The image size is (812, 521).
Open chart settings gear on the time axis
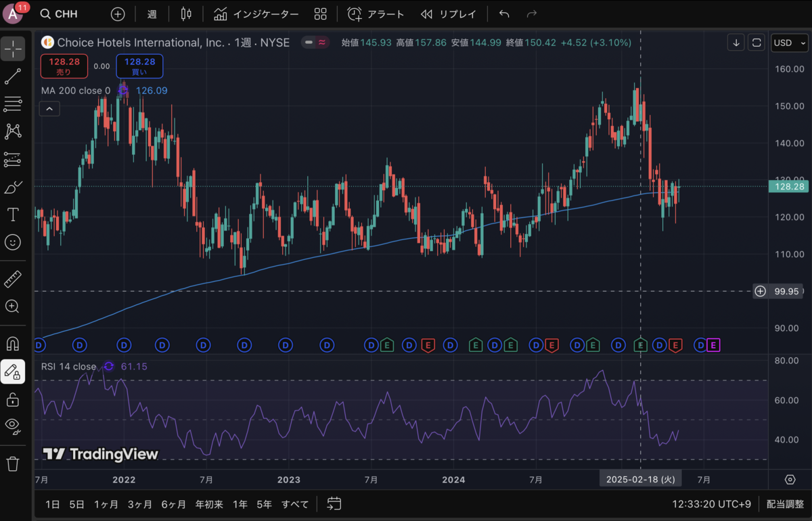(x=790, y=480)
